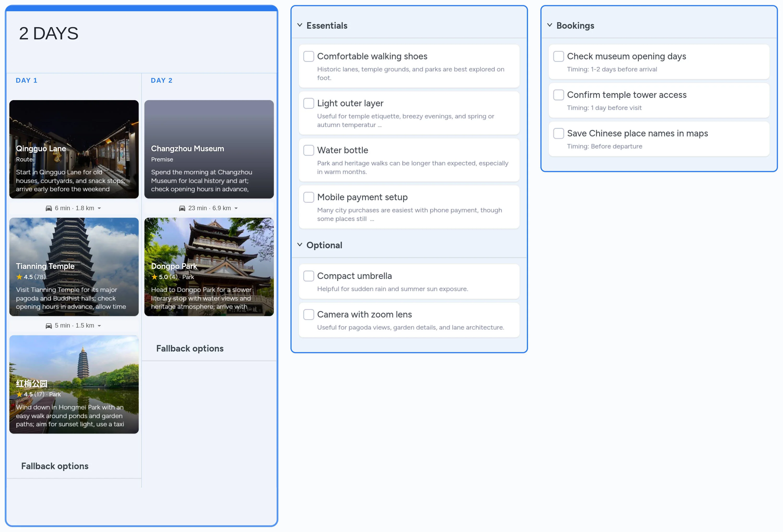Click the car icon above the Hongmei Park card

pyautogui.click(x=49, y=325)
